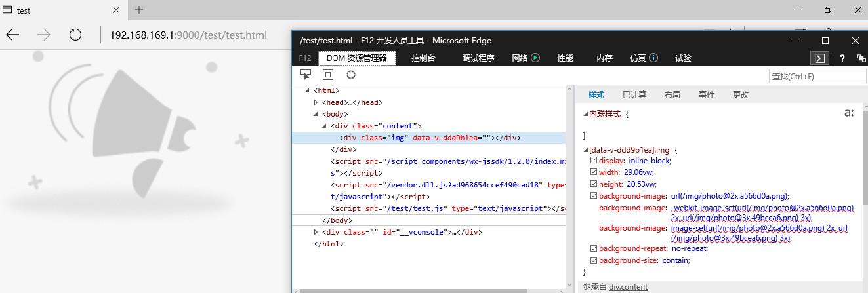Open the console panel toggle icon
The image size is (868, 293).
tap(819, 58)
